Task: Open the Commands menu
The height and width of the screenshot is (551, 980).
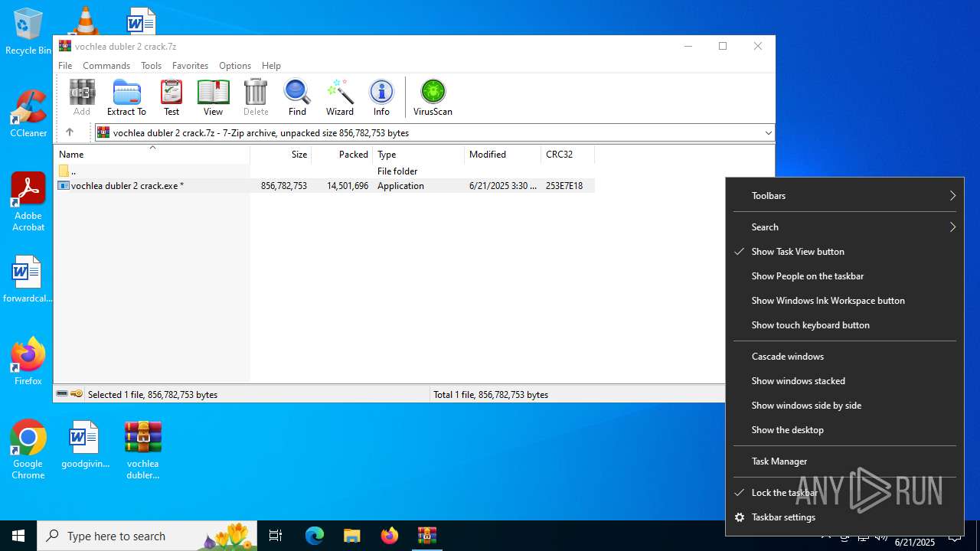Action: 106,66
